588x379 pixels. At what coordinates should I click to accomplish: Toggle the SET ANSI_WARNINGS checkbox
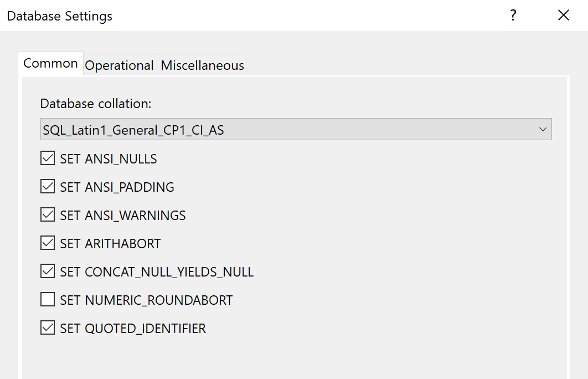(x=48, y=215)
